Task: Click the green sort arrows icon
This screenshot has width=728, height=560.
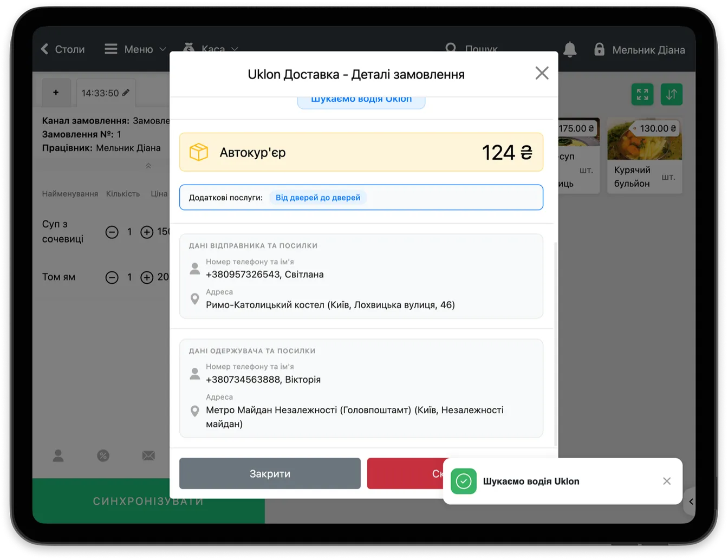Action: pos(671,94)
